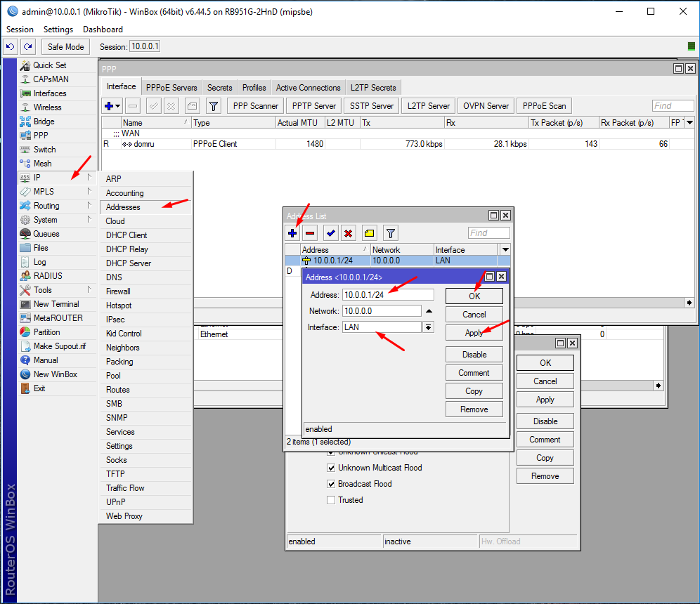Open Interface dropdown in Address dialog
Image resolution: width=700 pixels, height=604 pixels.
click(428, 327)
